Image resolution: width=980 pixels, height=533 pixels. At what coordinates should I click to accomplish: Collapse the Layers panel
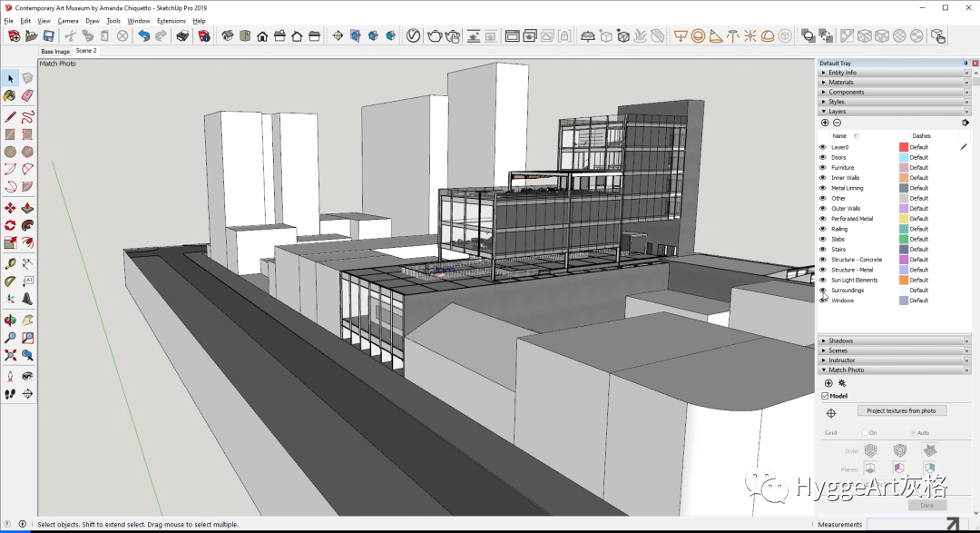click(x=895, y=112)
